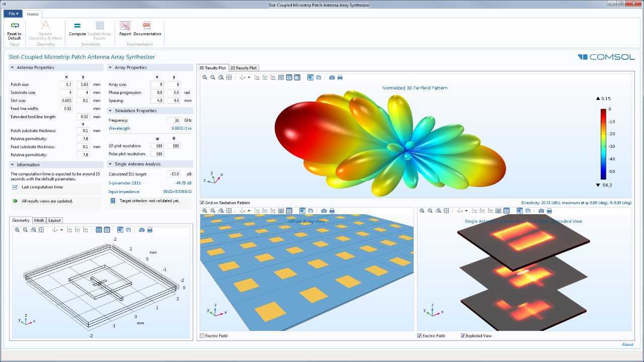The width and height of the screenshot is (644, 362).
Task: Enable the Electric Field checkbox under Virtual Array View
Action: click(x=203, y=335)
